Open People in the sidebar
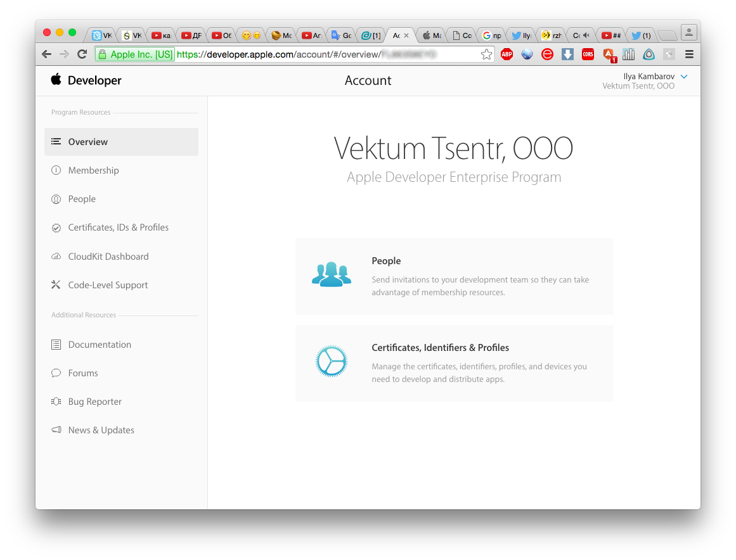Viewport: 736px width, 560px height. point(121,199)
